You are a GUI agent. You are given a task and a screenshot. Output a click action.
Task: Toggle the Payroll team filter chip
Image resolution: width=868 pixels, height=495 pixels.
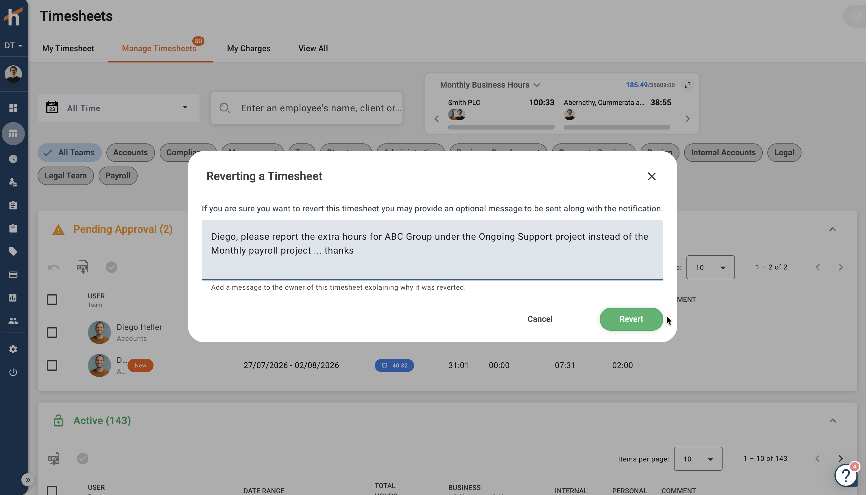point(118,176)
